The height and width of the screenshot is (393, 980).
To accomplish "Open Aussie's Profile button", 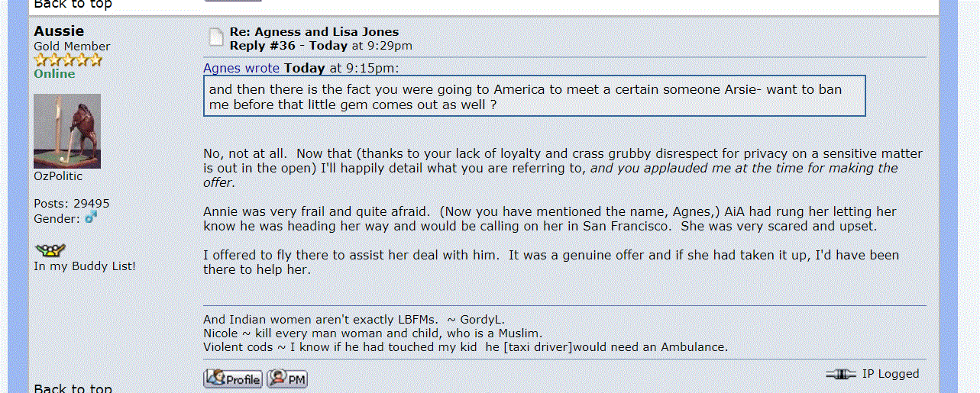I will (x=233, y=379).
